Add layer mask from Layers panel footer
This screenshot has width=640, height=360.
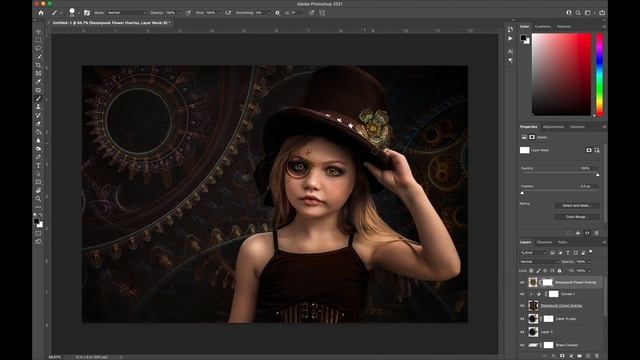coord(562,356)
